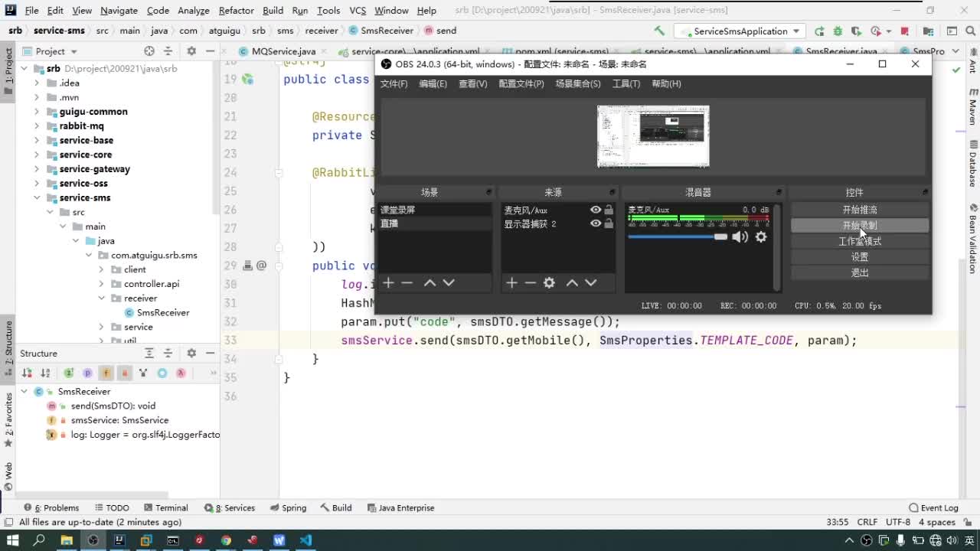Collapse the receiver package
The width and height of the screenshot is (980, 551).
pos(101,298)
